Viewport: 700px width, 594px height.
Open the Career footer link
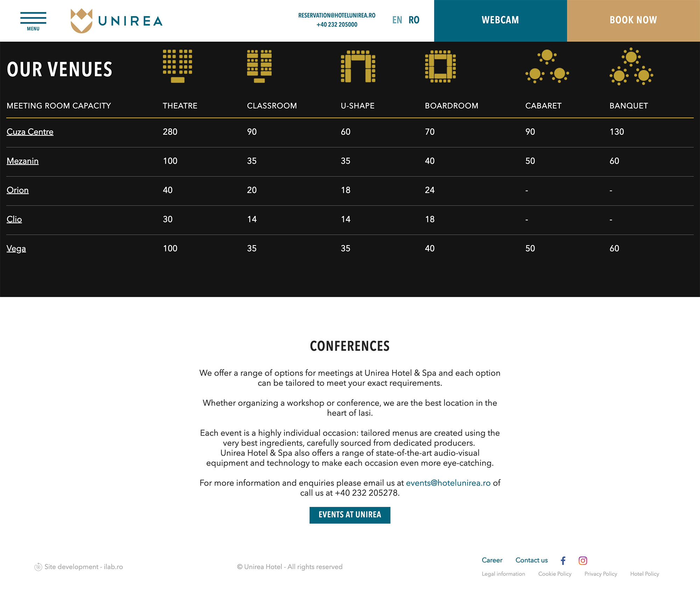(x=492, y=560)
